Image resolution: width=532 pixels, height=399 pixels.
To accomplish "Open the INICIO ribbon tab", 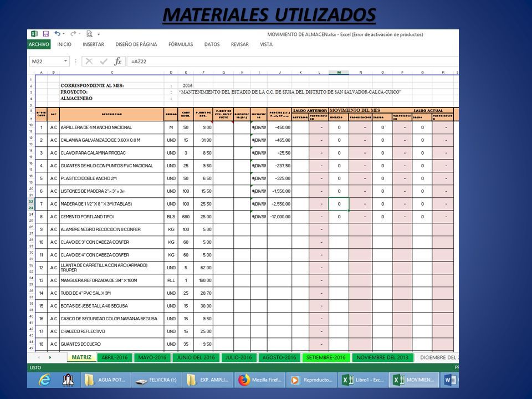I will point(64,44).
